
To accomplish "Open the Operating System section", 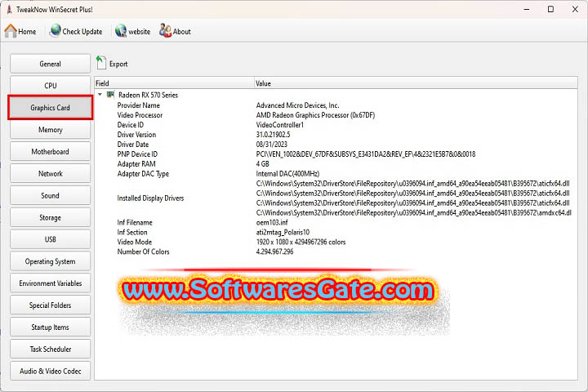I will click(x=50, y=261).
